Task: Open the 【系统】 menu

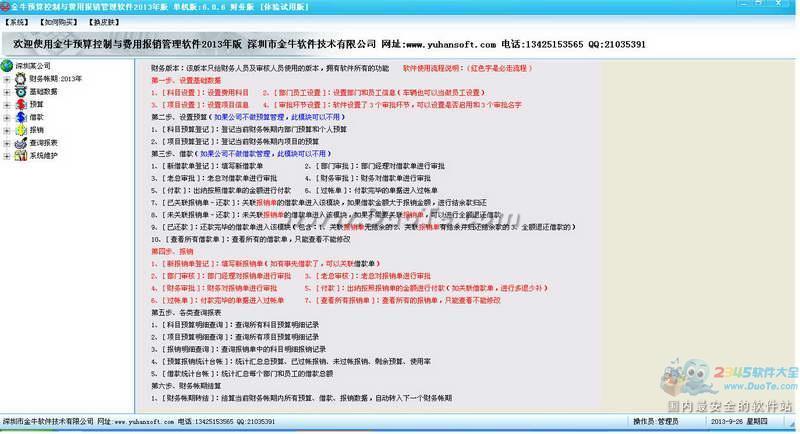Action: 17,22
